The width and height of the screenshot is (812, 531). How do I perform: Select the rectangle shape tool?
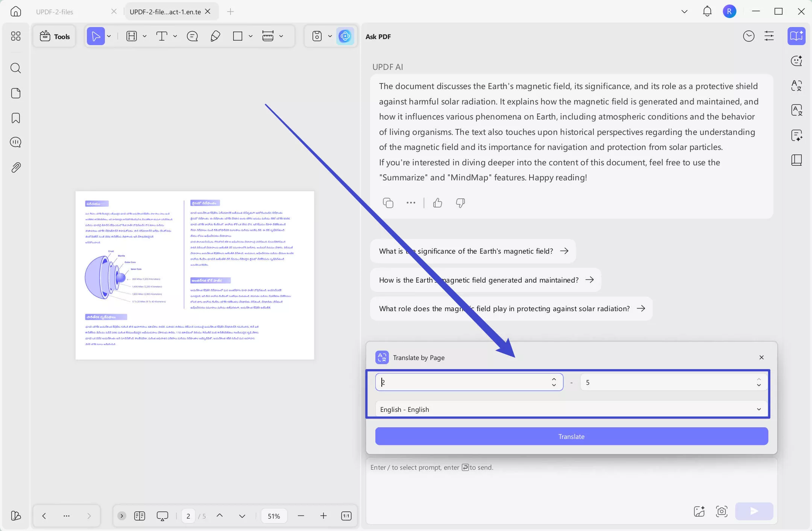point(238,36)
